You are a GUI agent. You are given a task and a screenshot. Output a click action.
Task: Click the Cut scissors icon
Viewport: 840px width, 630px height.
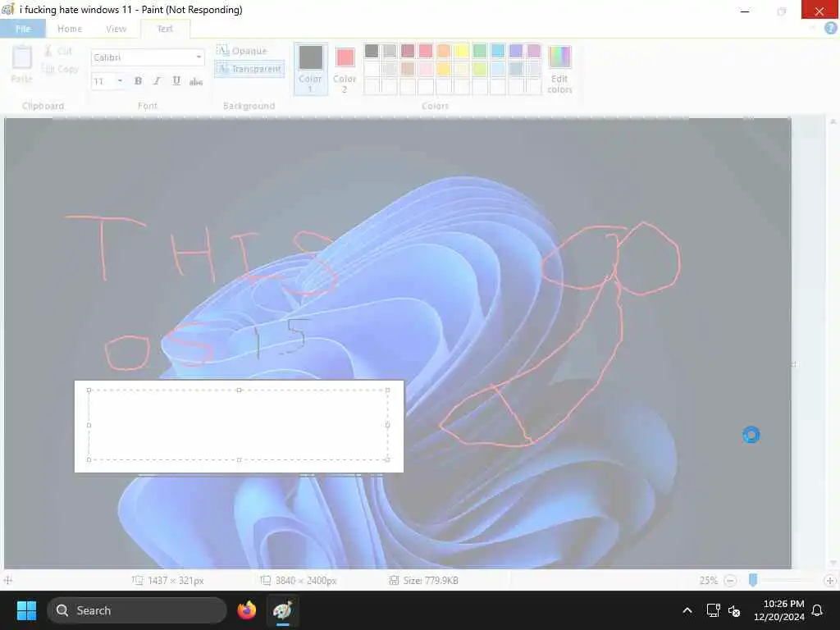[48, 51]
